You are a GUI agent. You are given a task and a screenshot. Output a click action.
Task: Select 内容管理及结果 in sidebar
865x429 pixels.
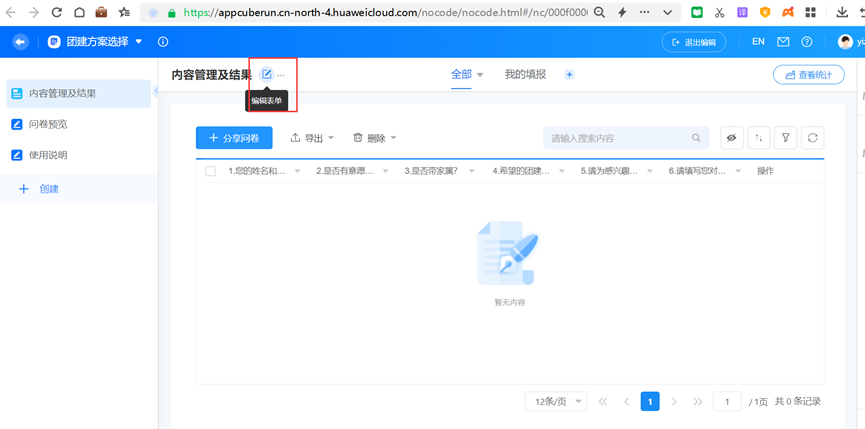pyautogui.click(x=78, y=94)
